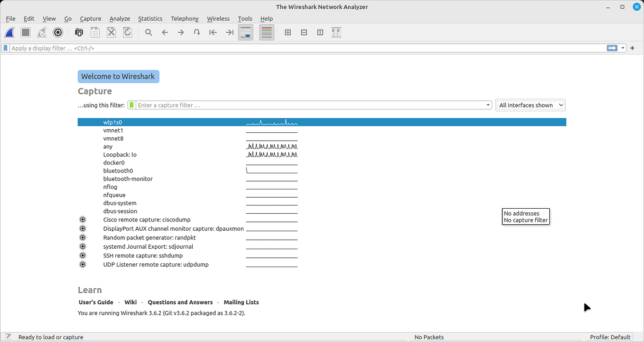The height and width of the screenshot is (342, 644).
Task: Open capture filter history dropdown arrow
Action: (488, 105)
